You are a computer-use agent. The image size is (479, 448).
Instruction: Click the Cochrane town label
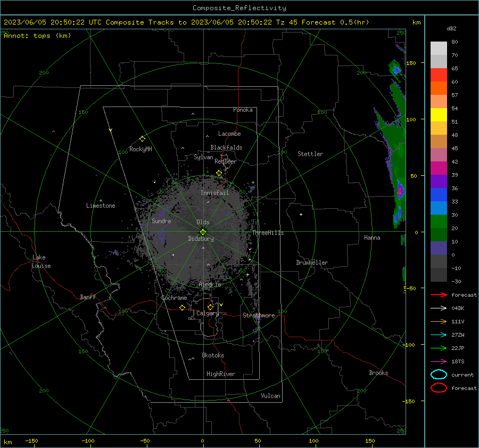point(174,298)
